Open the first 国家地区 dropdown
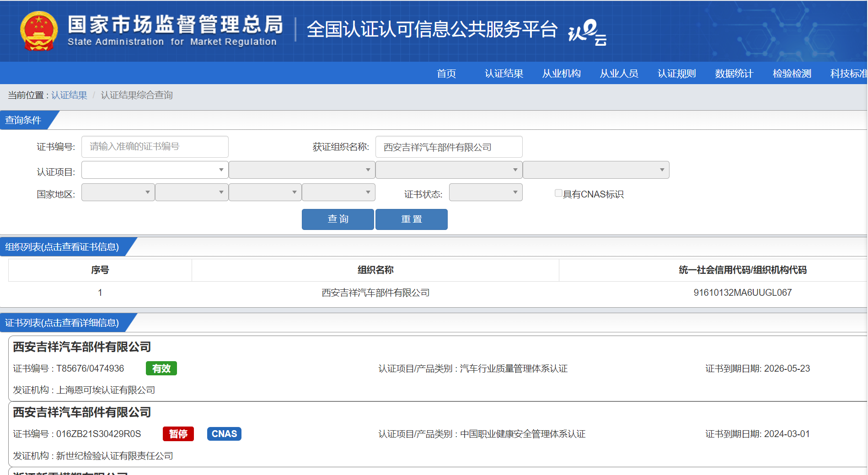 118,192
